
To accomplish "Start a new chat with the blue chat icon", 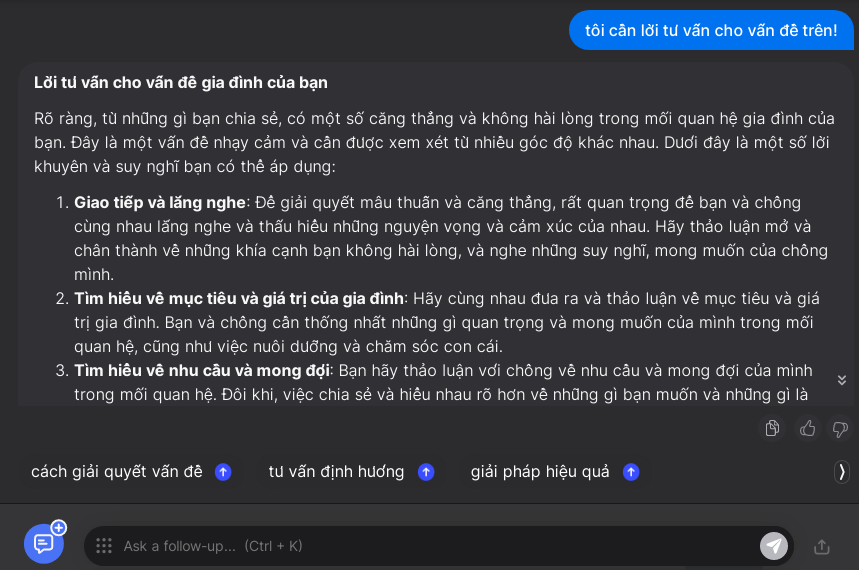I will 44,543.
